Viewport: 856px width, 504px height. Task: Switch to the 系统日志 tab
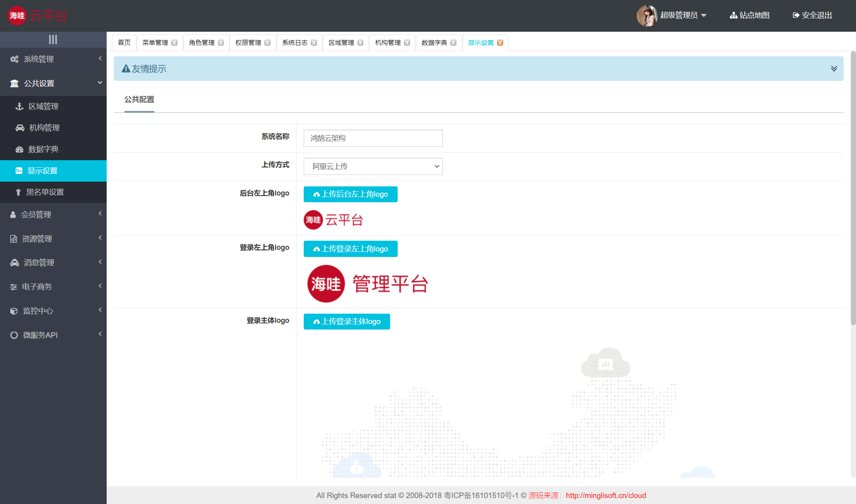[295, 42]
